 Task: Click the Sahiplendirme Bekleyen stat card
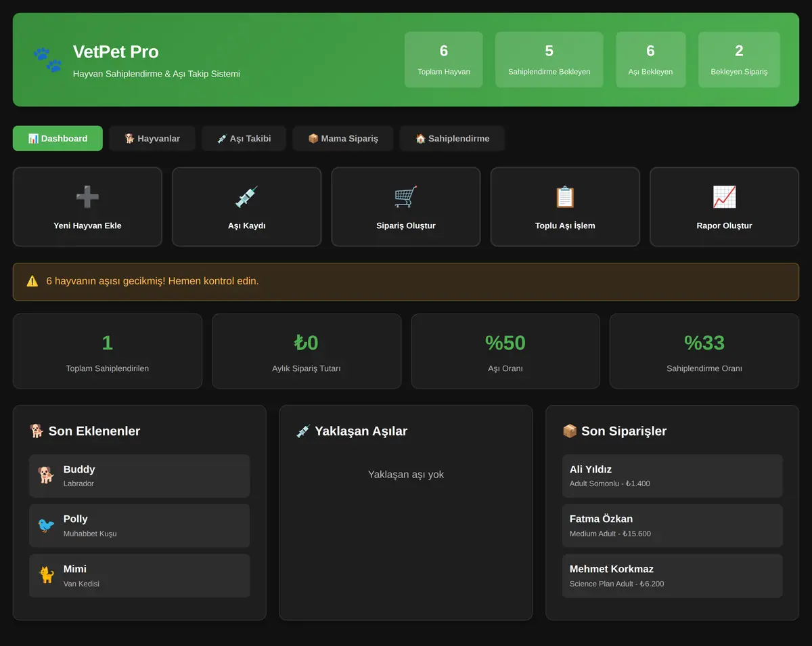[x=549, y=60]
